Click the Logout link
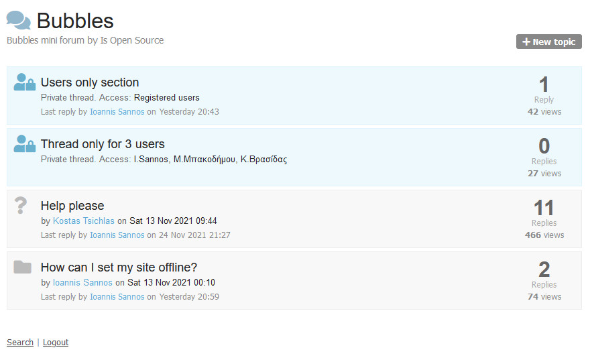This screenshot has height=364, width=590. pos(56,342)
